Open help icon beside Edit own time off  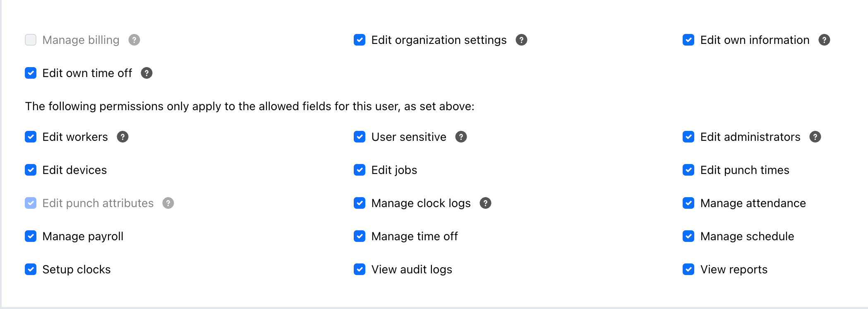146,73
